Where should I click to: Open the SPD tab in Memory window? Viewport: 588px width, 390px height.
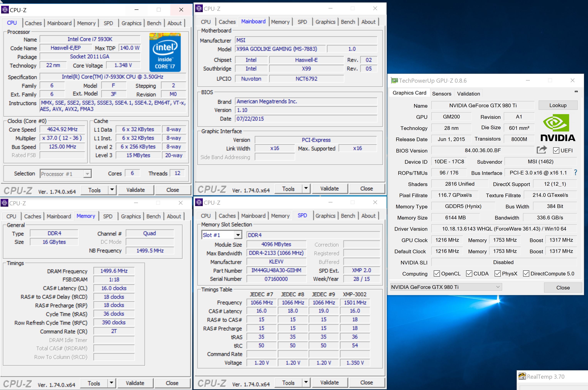point(108,216)
